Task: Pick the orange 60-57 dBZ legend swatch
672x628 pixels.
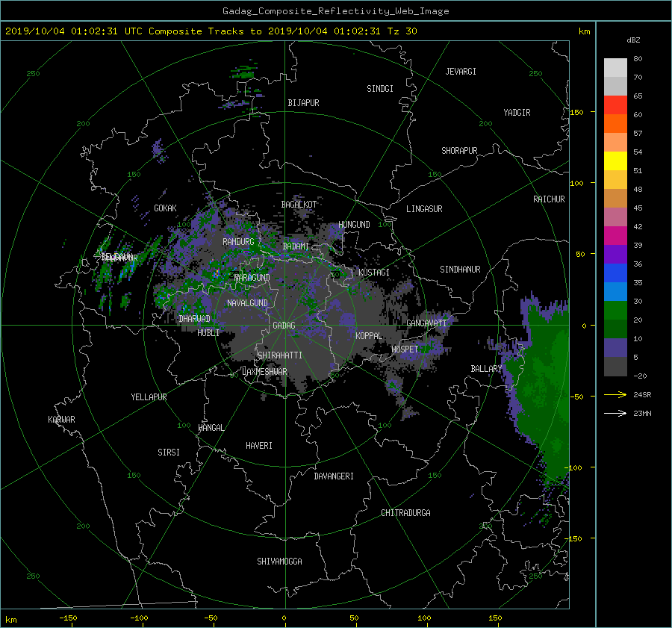Action: point(615,123)
